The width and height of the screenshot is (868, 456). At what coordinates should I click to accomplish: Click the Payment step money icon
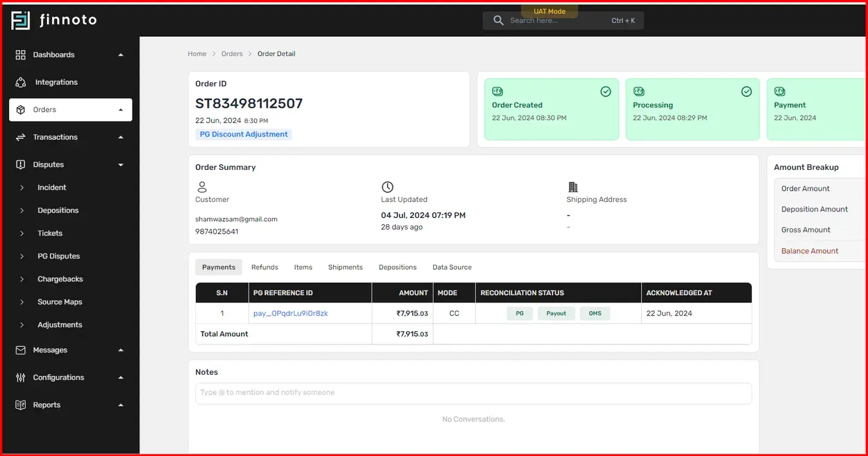(779, 92)
